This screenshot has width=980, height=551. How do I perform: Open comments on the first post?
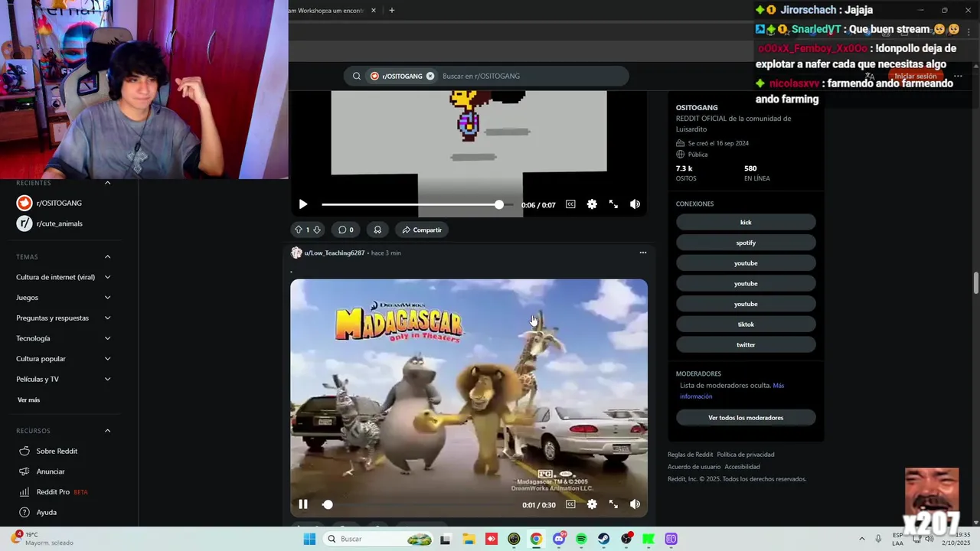346,230
